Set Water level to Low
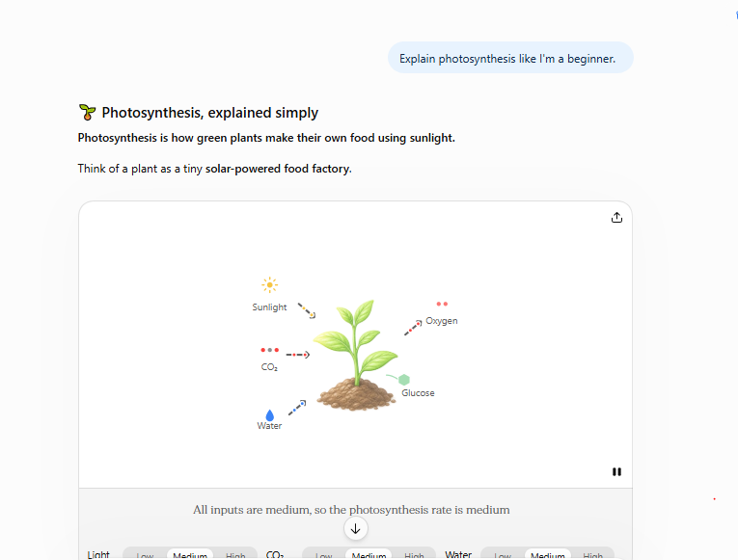 [503, 556]
